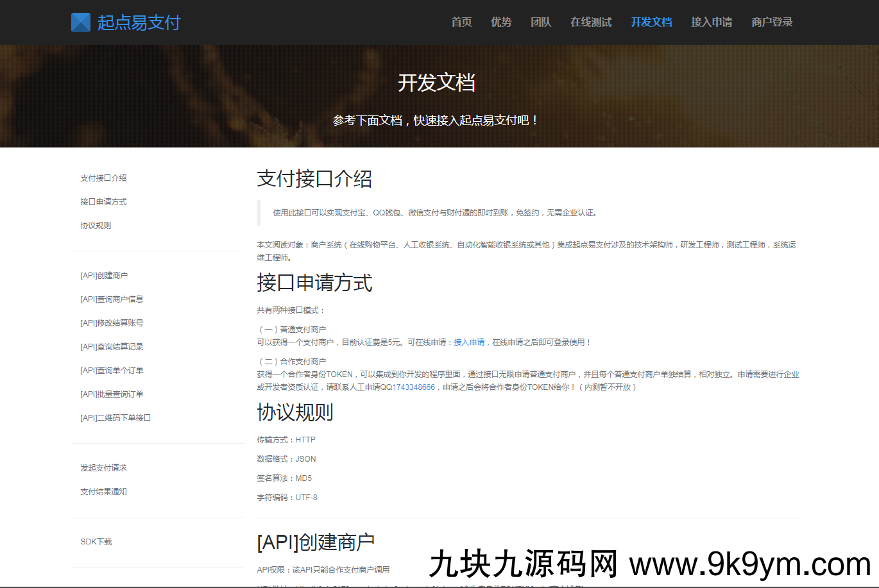879x588 pixels.
Task: Click [API]查询商户信息 in sidebar
Action: click(x=112, y=299)
